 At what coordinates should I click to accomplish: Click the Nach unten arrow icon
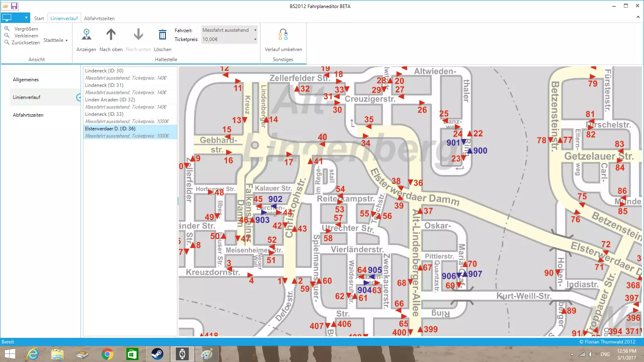(138, 35)
